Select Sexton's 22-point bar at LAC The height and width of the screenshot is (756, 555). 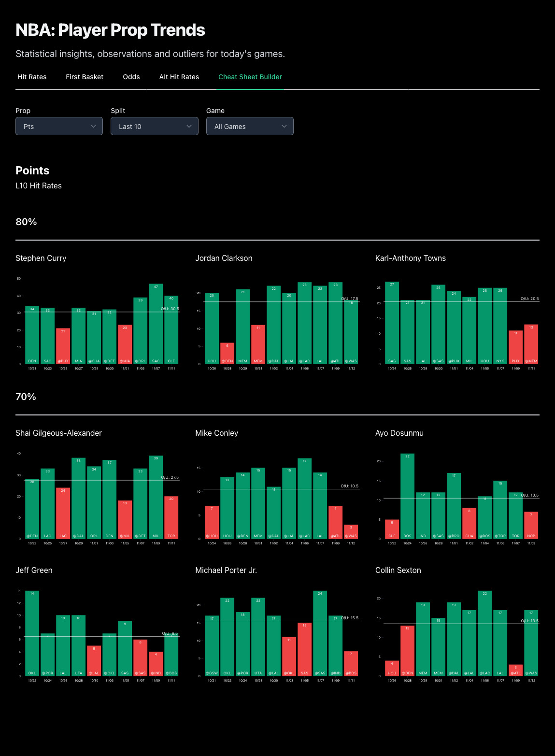485,633
